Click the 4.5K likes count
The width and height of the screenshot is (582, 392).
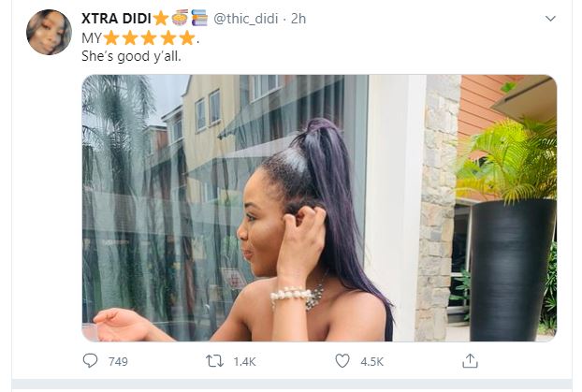[371, 361]
